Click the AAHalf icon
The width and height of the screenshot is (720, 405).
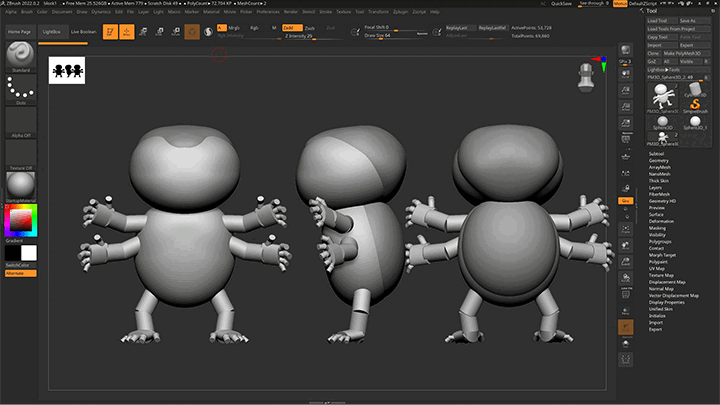625,124
